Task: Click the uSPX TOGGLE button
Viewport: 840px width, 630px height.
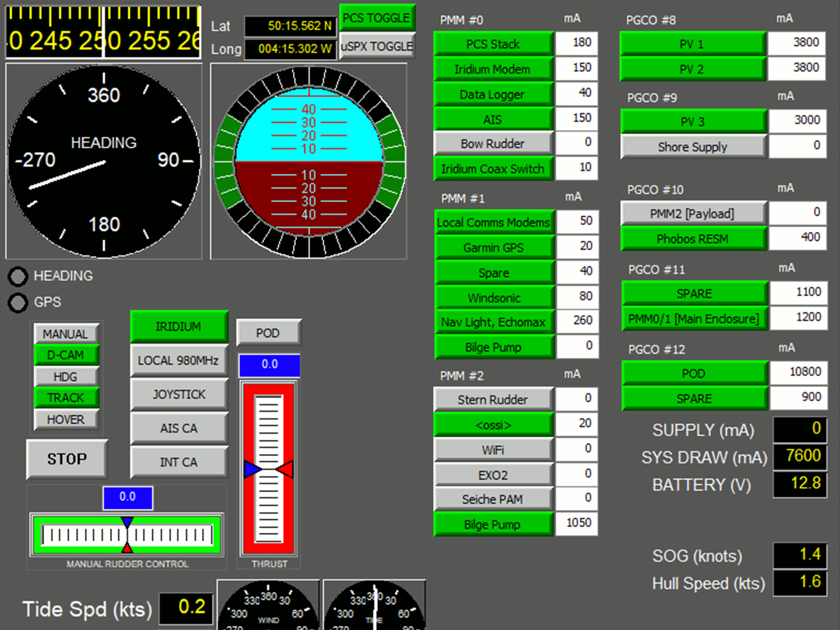Action: [377, 46]
